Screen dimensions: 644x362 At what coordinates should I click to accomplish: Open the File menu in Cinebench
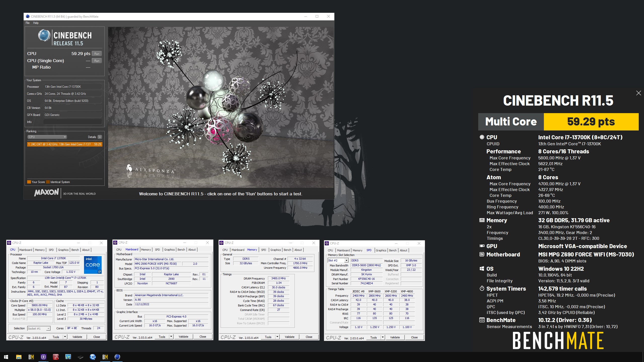click(28, 23)
